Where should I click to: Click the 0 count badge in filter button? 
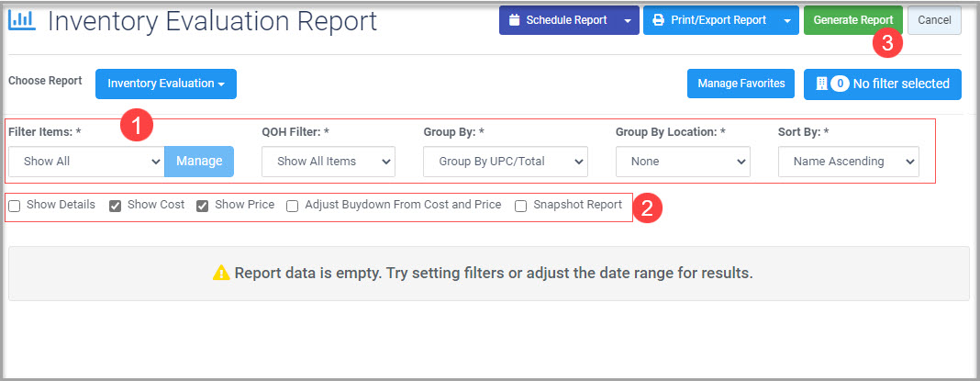(x=840, y=84)
